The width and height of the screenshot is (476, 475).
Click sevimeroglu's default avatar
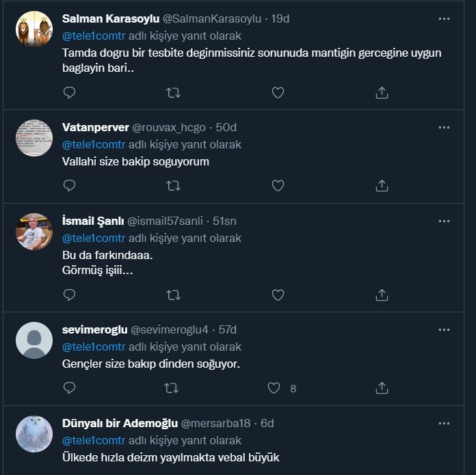[x=34, y=340]
